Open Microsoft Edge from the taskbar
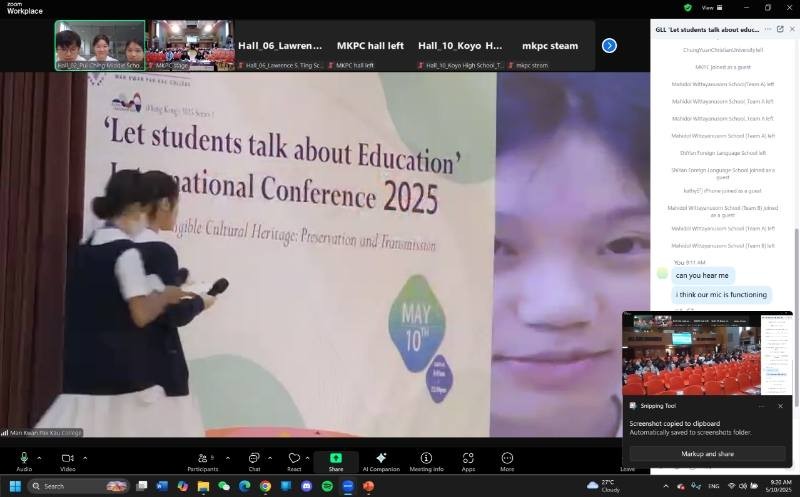This screenshot has height=497, width=800. click(x=244, y=486)
